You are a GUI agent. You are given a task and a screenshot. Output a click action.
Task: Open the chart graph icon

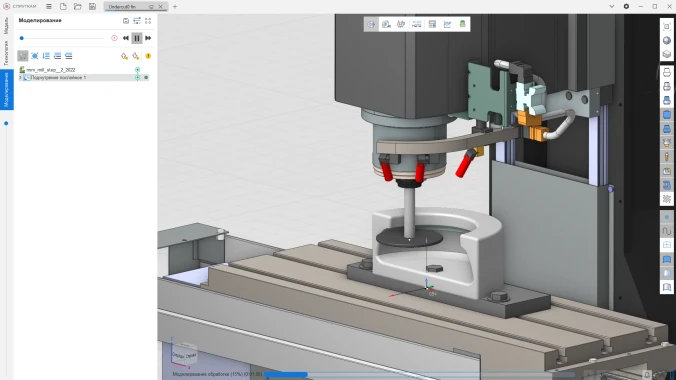tap(447, 24)
